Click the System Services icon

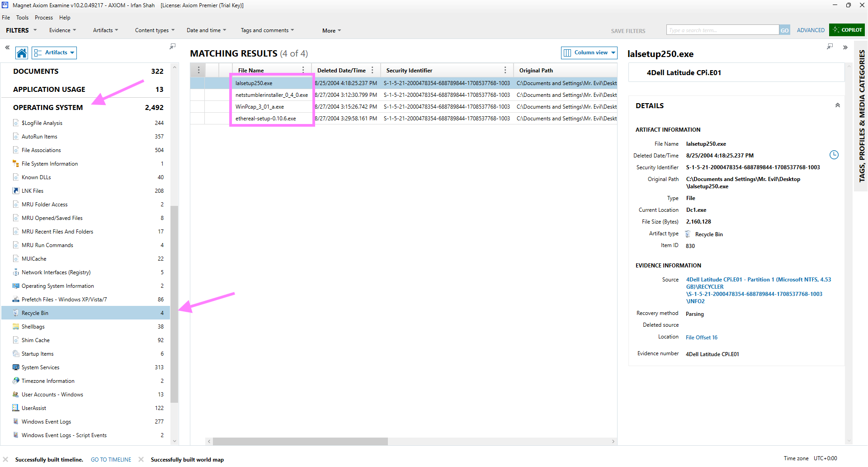[x=16, y=367]
